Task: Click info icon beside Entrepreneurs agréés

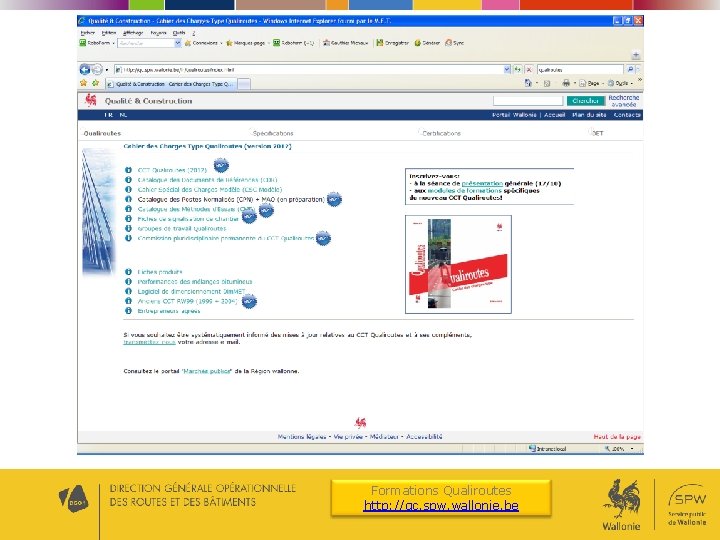Action: click(x=129, y=311)
